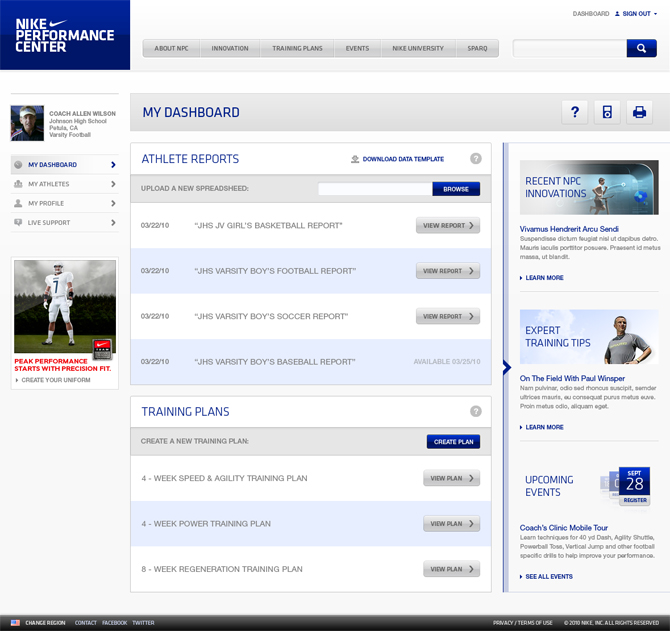670x631 pixels.
Task: Click Change Region in footer
Action: pos(45,622)
